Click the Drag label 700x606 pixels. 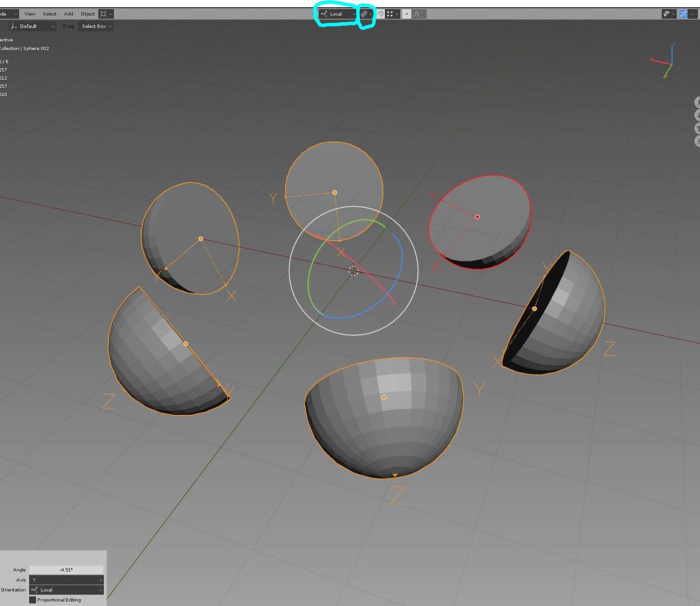coord(68,26)
